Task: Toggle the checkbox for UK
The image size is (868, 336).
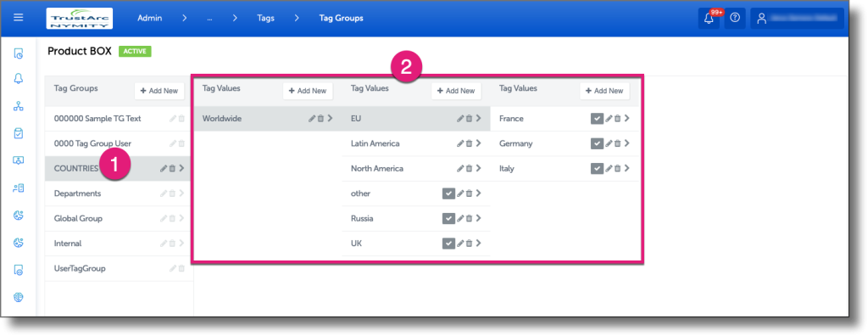Action: pyautogui.click(x=448, y=244)
